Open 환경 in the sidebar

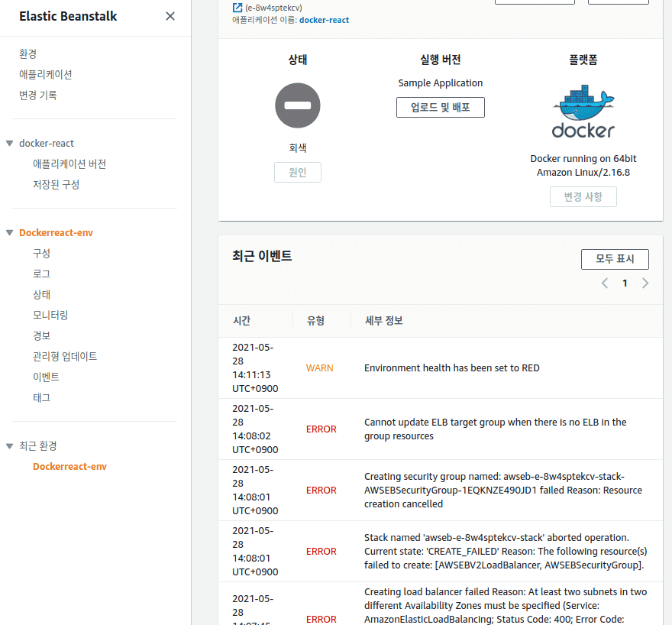coord(27,54)
